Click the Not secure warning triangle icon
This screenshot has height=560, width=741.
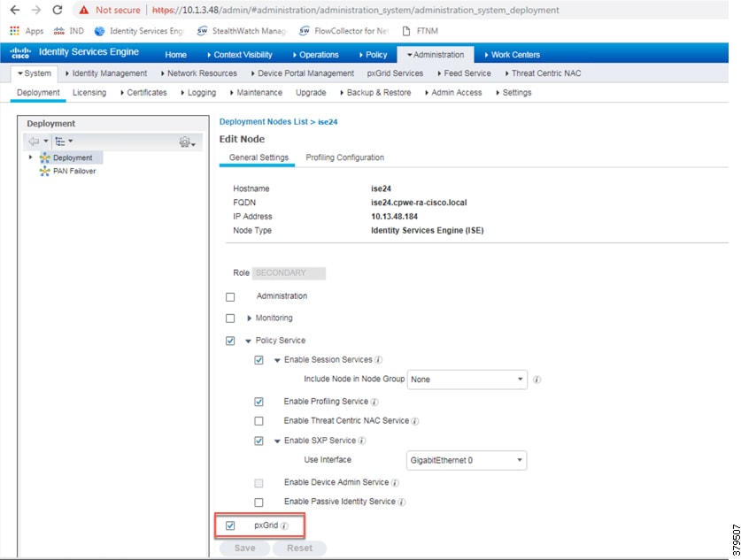[x=84, y=10]
